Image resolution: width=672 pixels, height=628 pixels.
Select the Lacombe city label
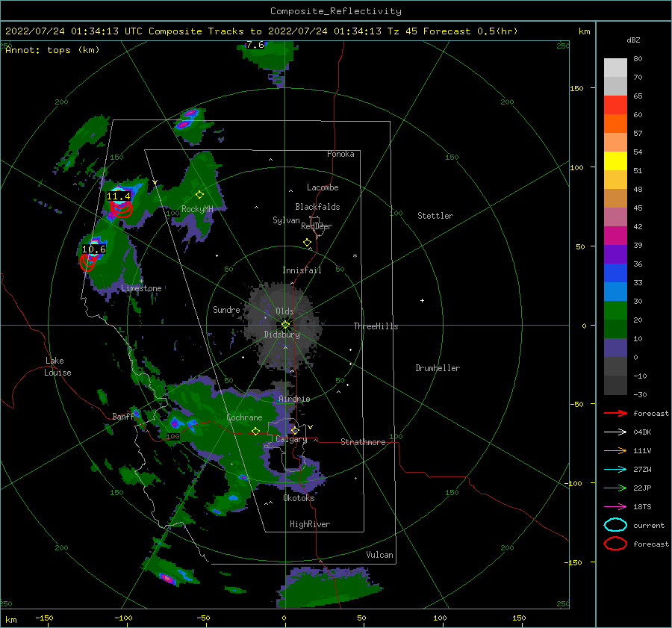point(323,187)
